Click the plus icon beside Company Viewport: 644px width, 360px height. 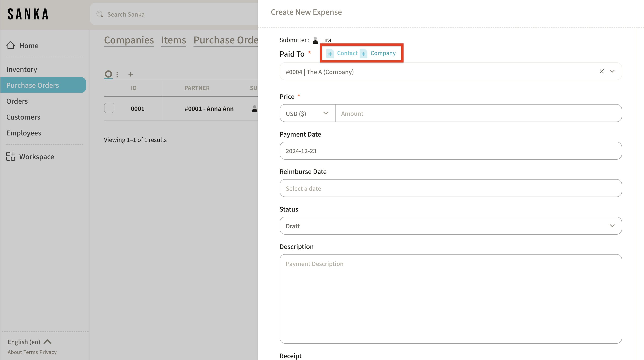click(363, 53)
